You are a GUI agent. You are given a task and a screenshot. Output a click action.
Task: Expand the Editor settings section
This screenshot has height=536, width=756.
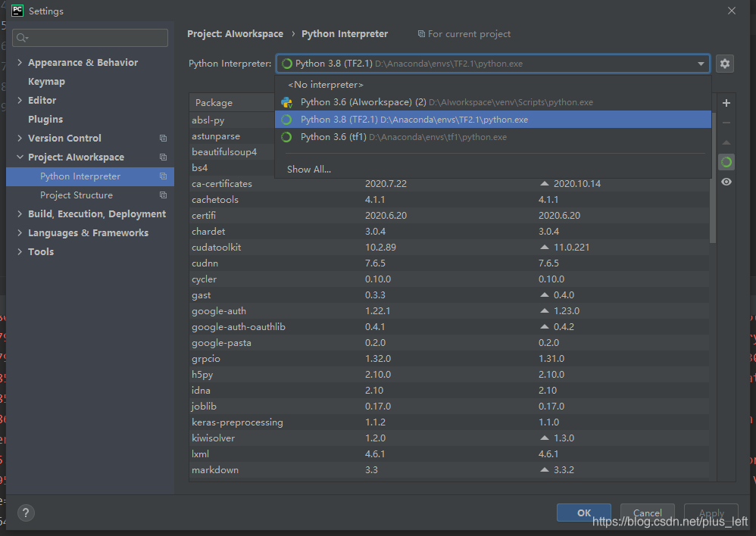[20, 100]
